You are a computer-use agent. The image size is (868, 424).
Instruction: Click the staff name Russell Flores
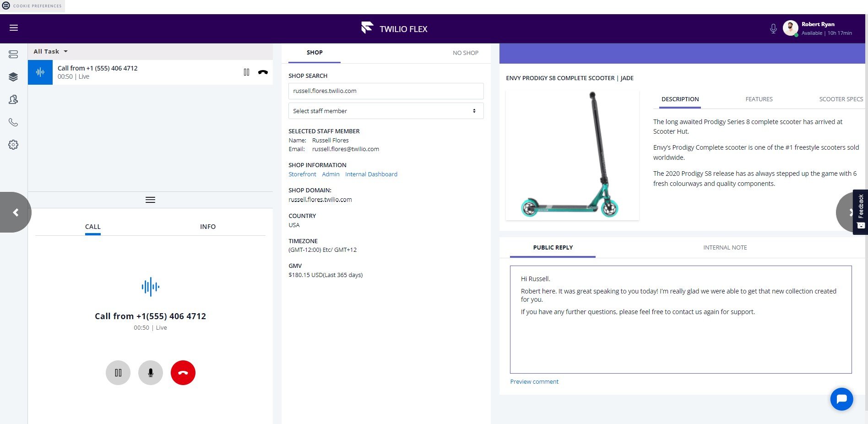click(x=331, y=141)
